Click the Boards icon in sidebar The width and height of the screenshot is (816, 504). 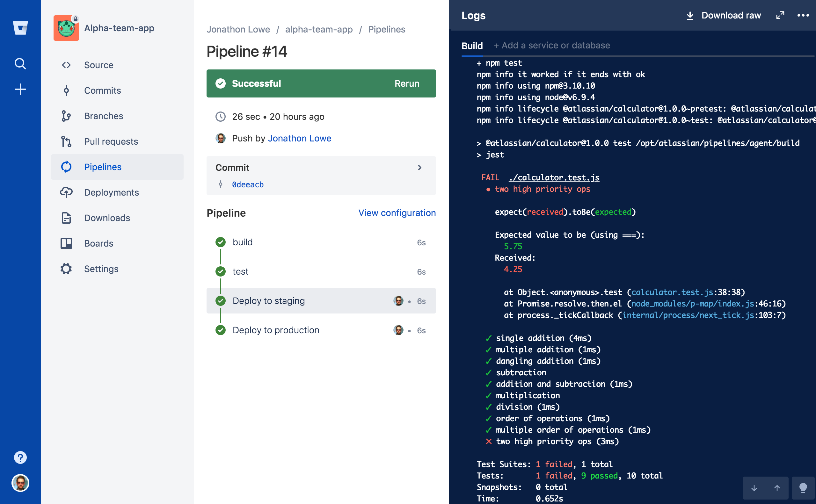click(x=66, y=243)
